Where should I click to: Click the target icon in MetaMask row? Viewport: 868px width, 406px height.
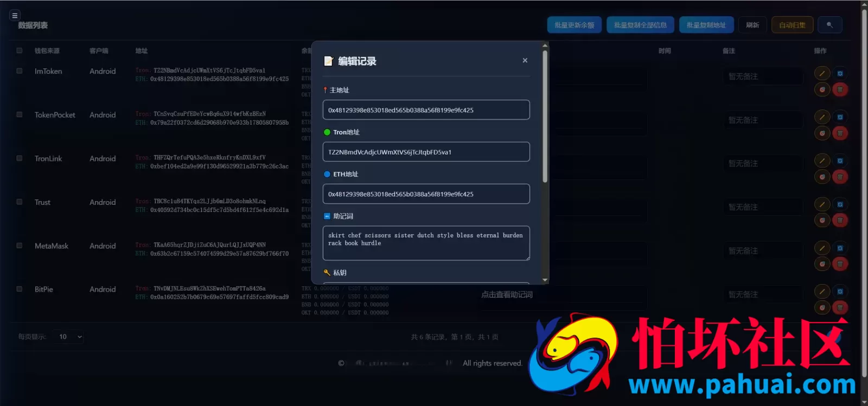822,264
